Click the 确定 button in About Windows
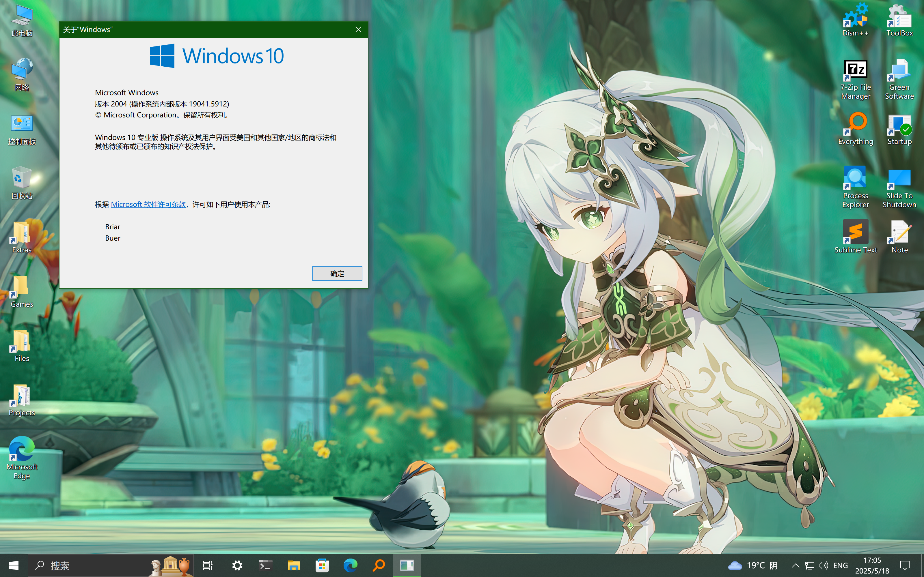The height and width of the screenshot is (577, 924). click(x=337, y=273)
